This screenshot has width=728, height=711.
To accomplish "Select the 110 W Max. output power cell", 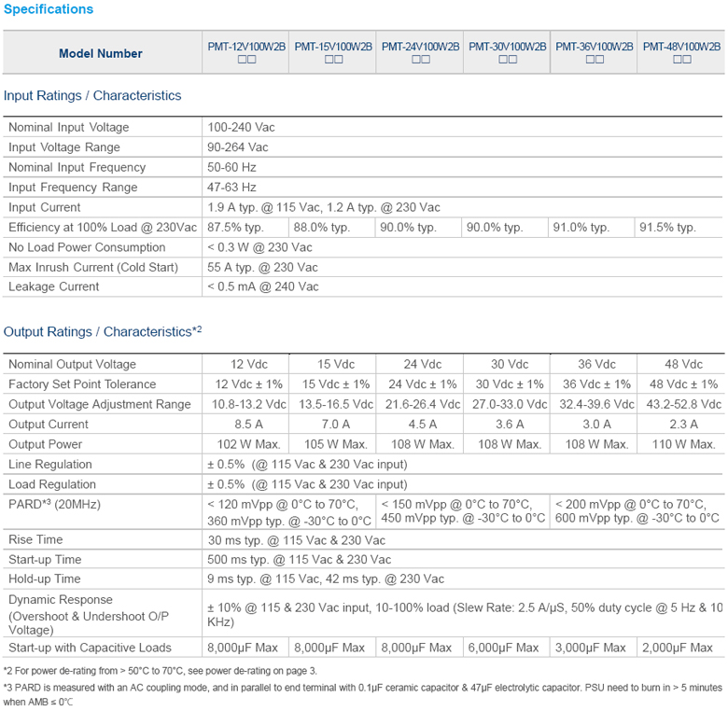I will click(x=683, y=444).
